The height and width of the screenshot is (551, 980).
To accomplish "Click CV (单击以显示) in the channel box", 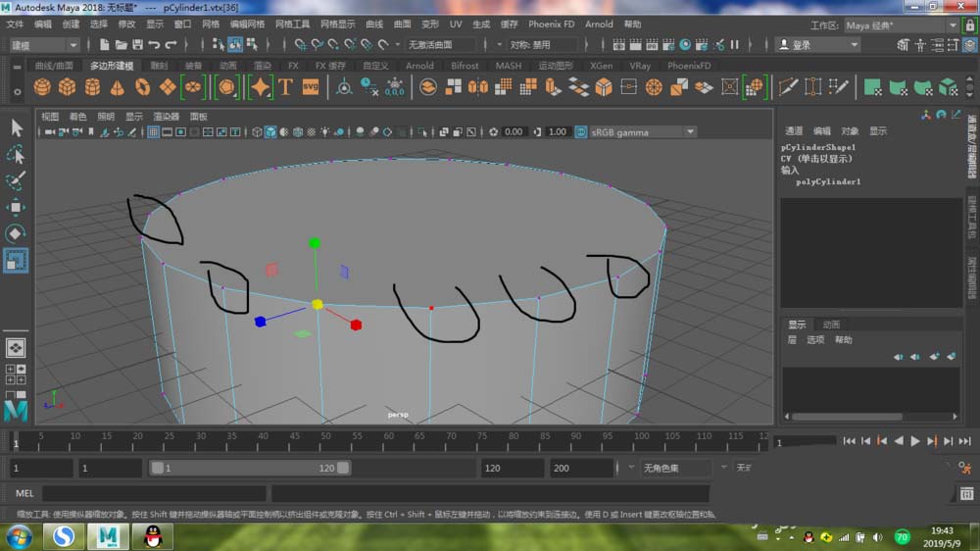I will [816, 159].
